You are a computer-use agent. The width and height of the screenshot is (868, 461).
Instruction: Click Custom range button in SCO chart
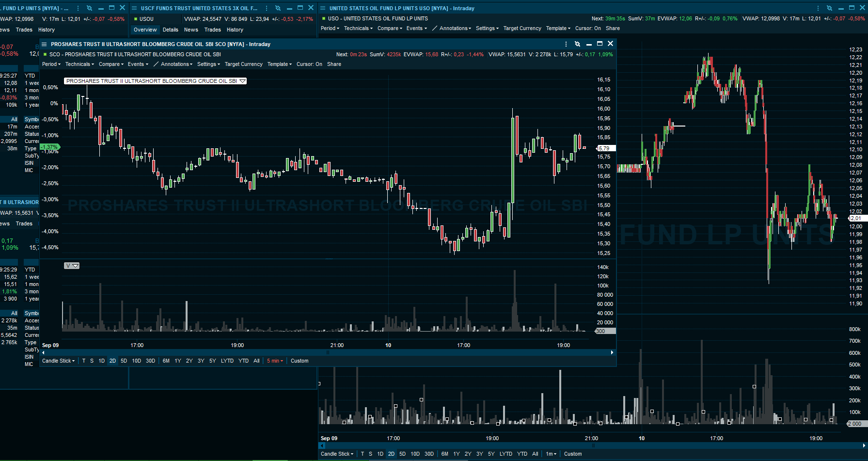(300, 361)
